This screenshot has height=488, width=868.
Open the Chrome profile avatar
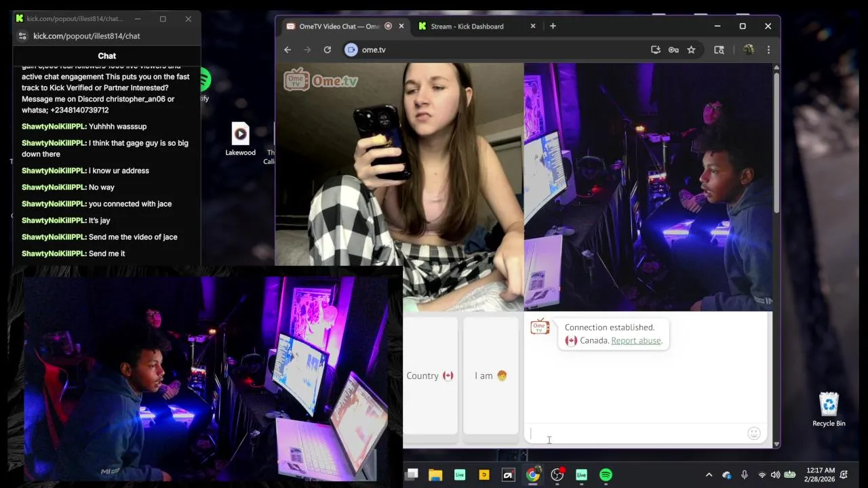pos(749,49)
